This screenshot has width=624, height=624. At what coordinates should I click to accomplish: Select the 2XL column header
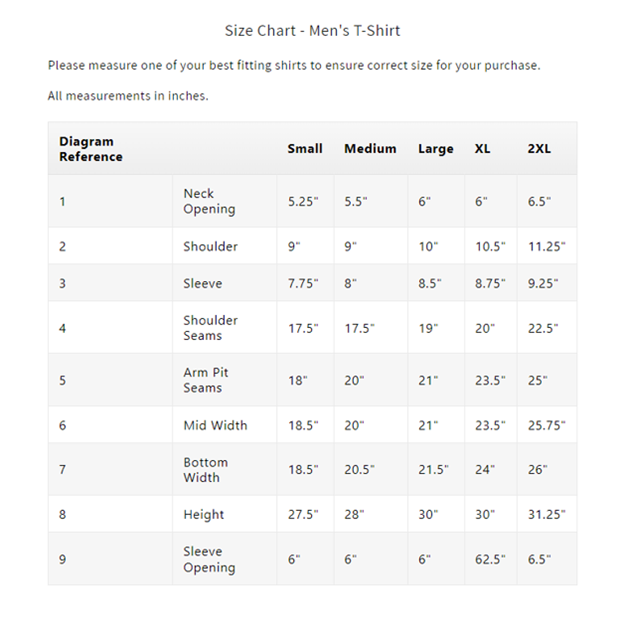point(539,149)
